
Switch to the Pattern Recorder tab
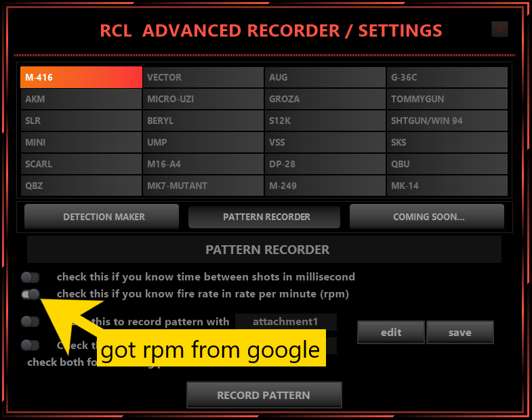tap(264, 217)
